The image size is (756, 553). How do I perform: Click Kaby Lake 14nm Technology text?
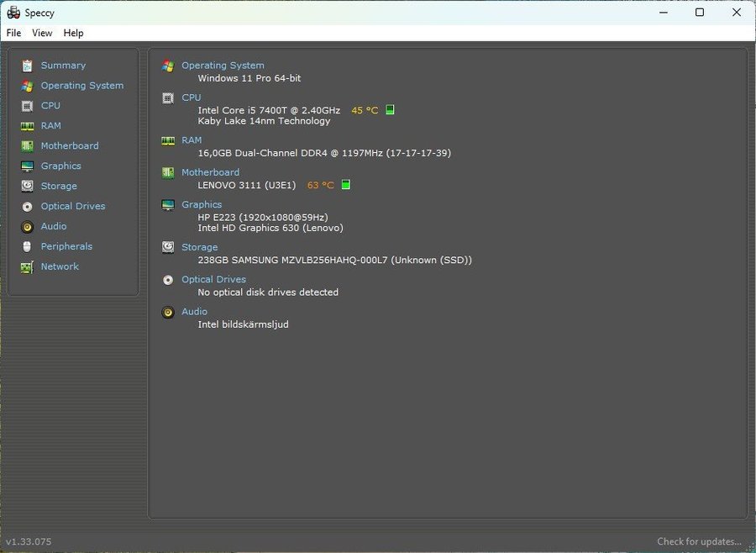tap(265, 121)
